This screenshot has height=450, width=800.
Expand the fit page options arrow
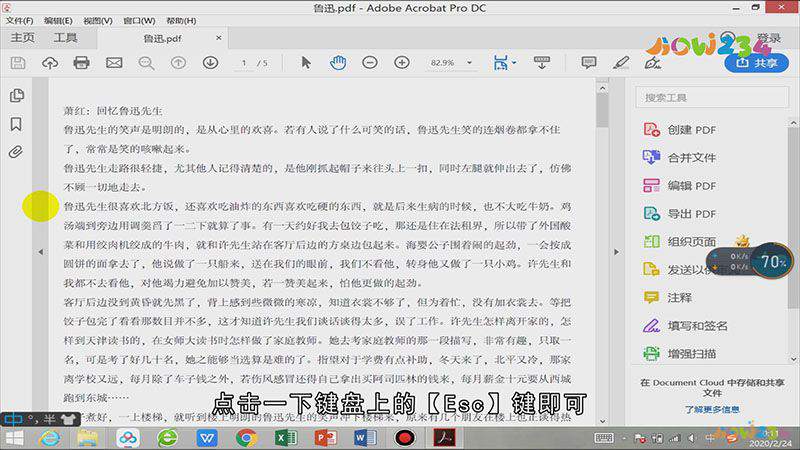(514, 63)
